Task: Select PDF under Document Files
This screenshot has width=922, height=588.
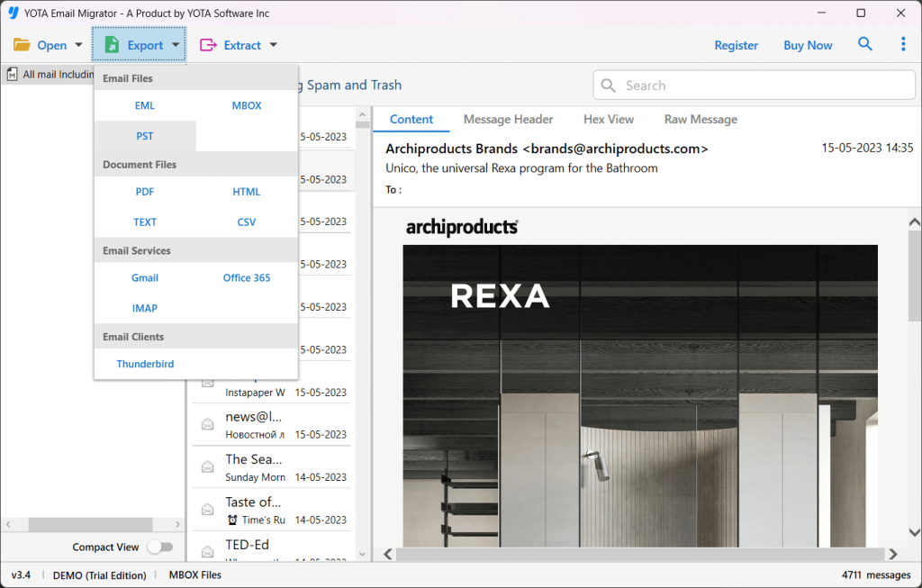Action: 145,192
